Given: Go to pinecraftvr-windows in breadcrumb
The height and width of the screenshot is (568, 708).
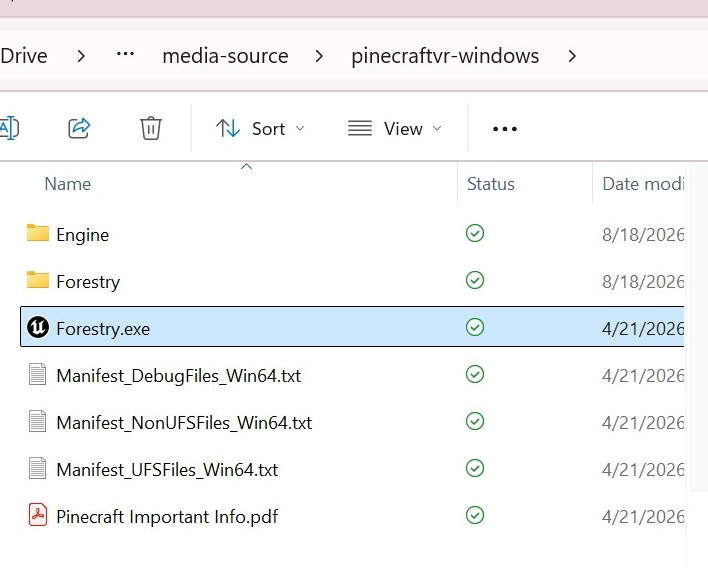Looking at the screenshot, I should tap(445, 56).
